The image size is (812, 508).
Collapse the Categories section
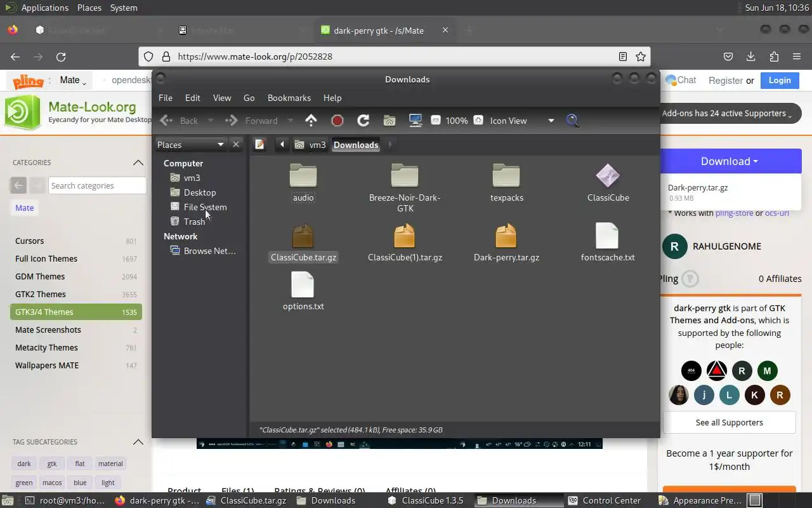(x=138, y=163)
